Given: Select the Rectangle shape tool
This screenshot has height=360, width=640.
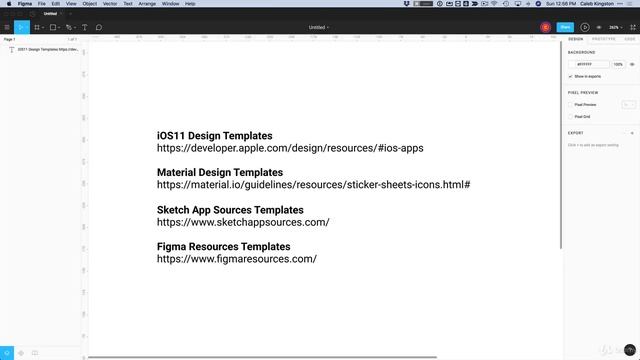Looking at the screenshot, I should [53, 27].
